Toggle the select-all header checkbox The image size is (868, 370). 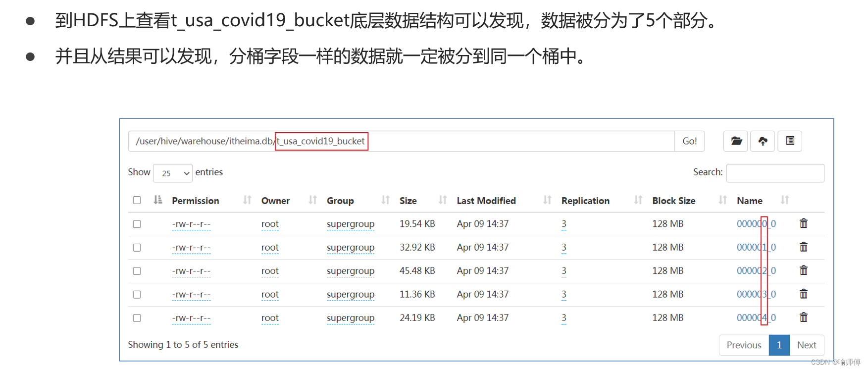click(137, 200)
